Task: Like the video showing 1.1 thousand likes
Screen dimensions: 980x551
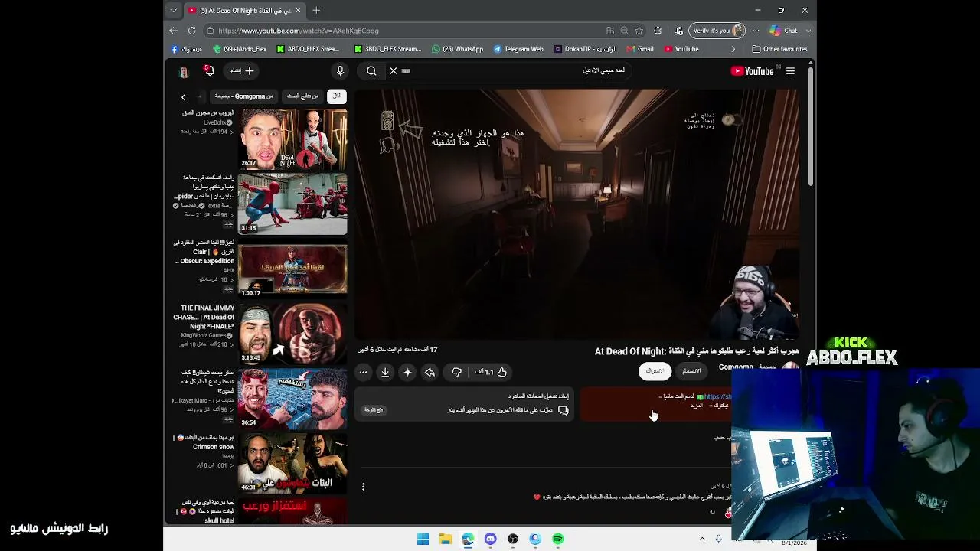Action: 491,372
